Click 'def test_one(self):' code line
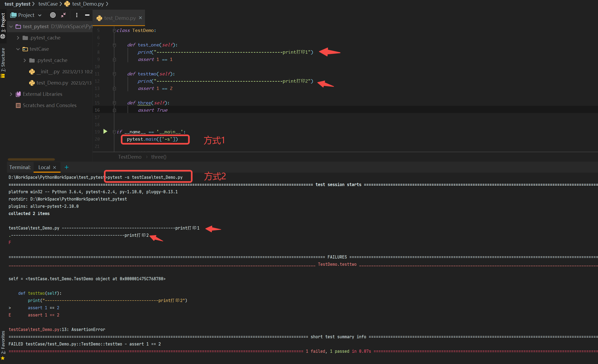This screenshot has width=598, height=364. 152,45
